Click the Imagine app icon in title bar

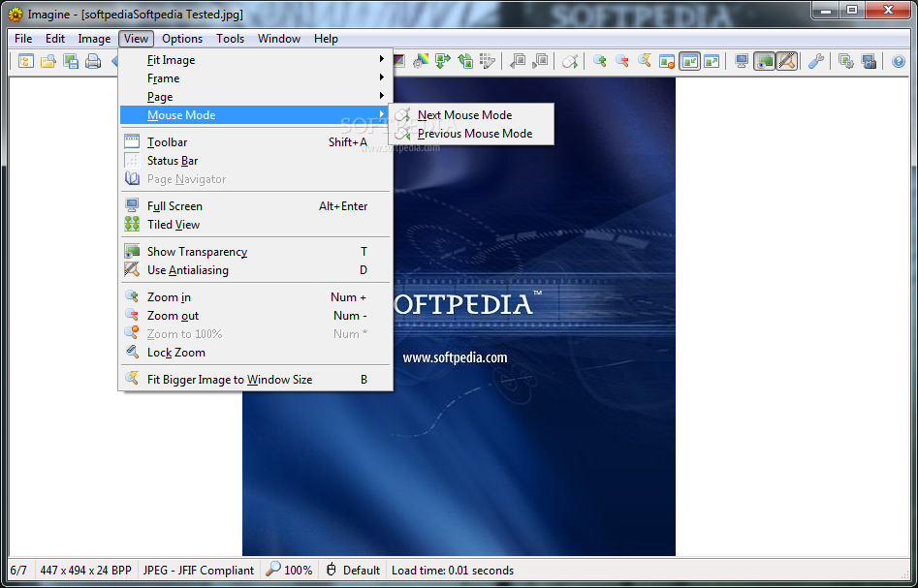pyautogui.click(x=16, y=14)
